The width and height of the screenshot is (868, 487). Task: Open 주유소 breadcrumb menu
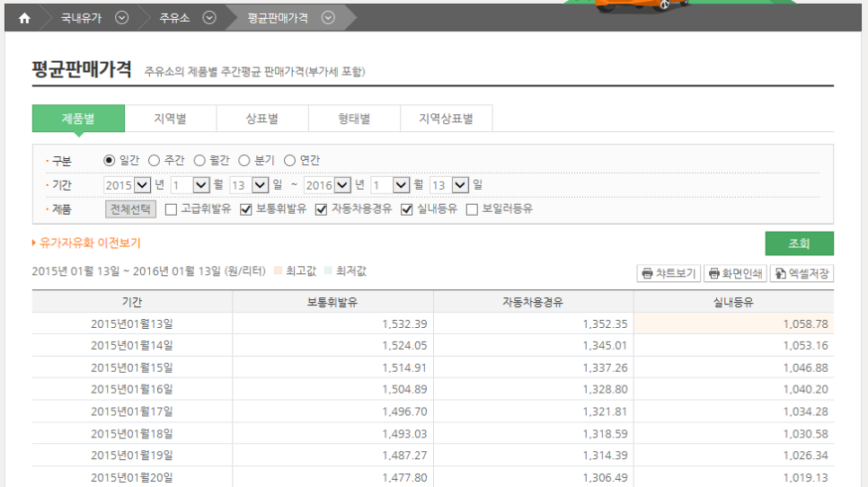point(174,18)
